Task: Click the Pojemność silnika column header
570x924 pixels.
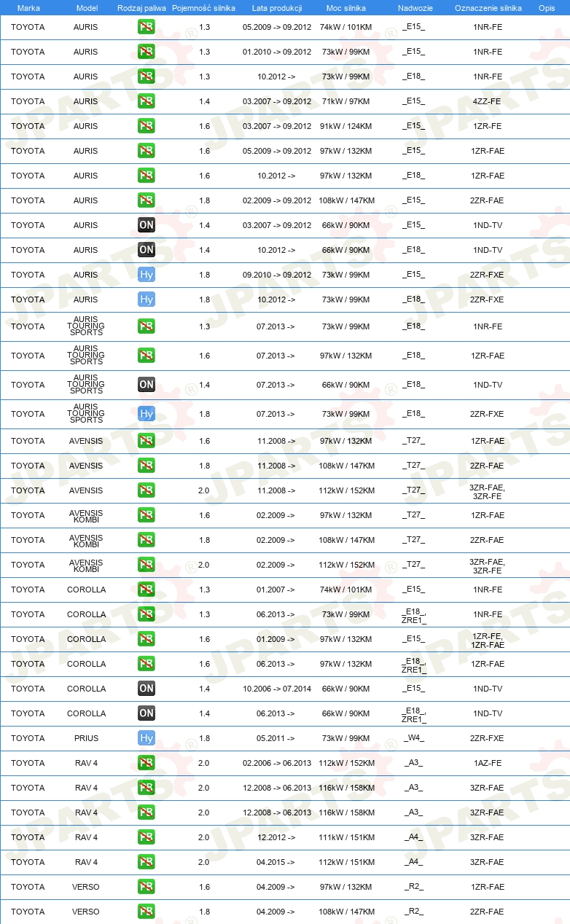Action: click(x=204, y=8)
